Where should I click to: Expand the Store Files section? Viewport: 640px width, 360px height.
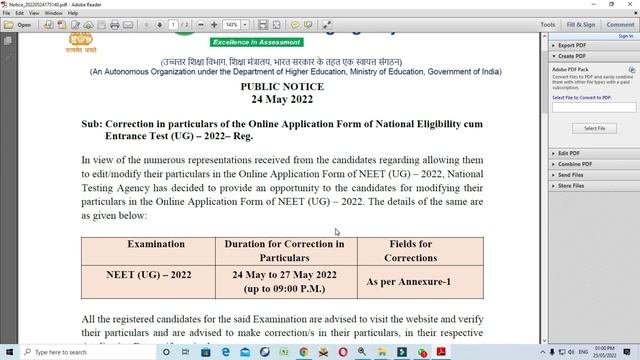point(594,186)
